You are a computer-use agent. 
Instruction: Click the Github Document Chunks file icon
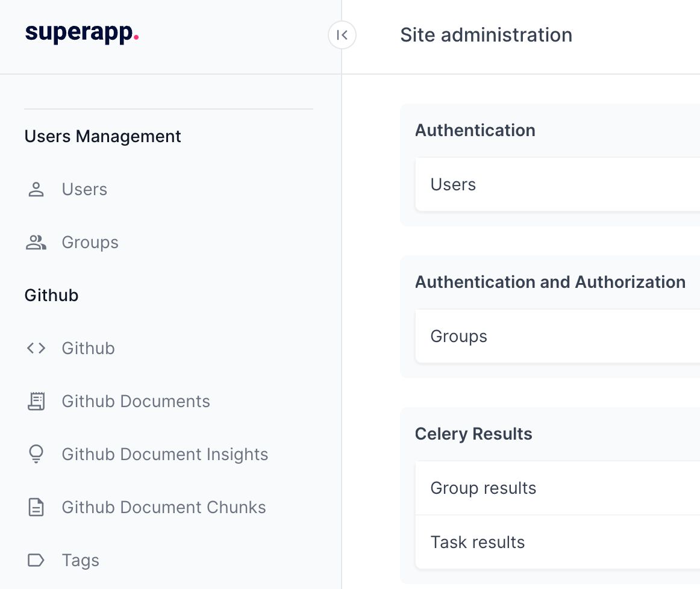(36, 507)
